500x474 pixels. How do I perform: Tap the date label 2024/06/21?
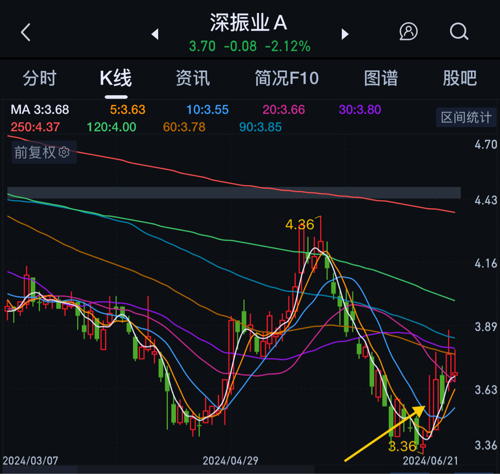430,461
